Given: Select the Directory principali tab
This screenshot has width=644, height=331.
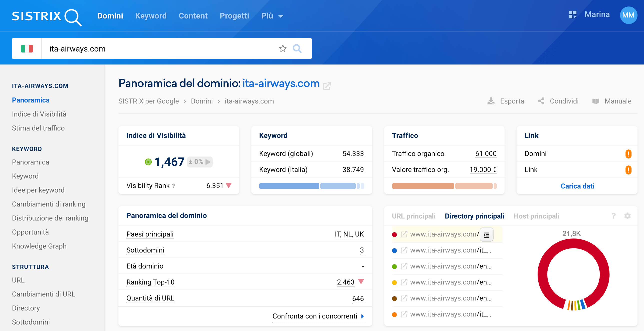Looking at the screenshot, I should 475,216.
